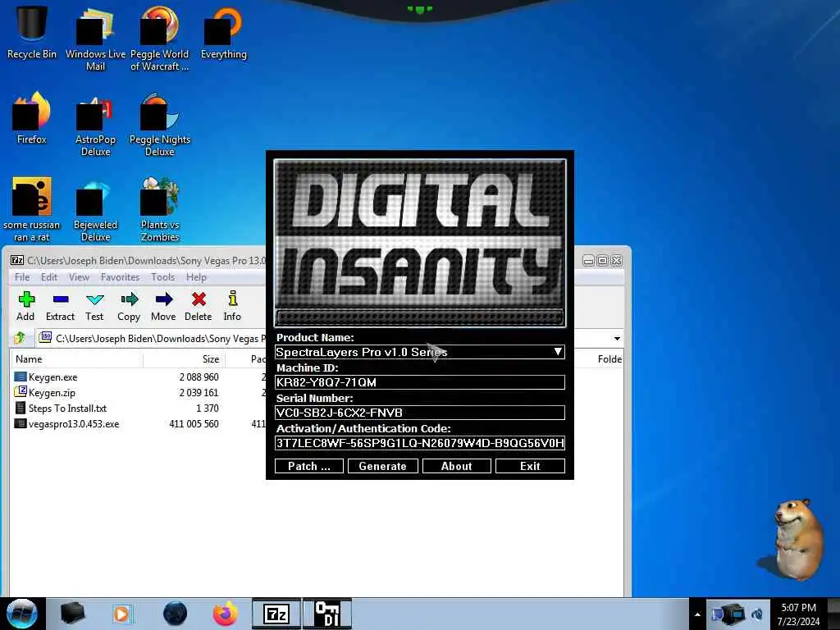The image size is (840, 630).
Task: Select the Firefox desktop icon
Action: [x=32, y=119]
